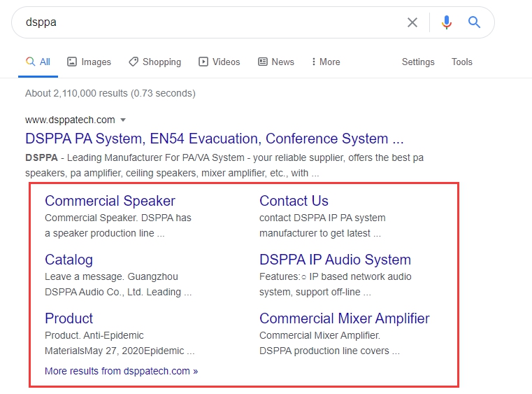
Task: Click the text 'Product. Anti-Epidemic'
Action: 94,335
